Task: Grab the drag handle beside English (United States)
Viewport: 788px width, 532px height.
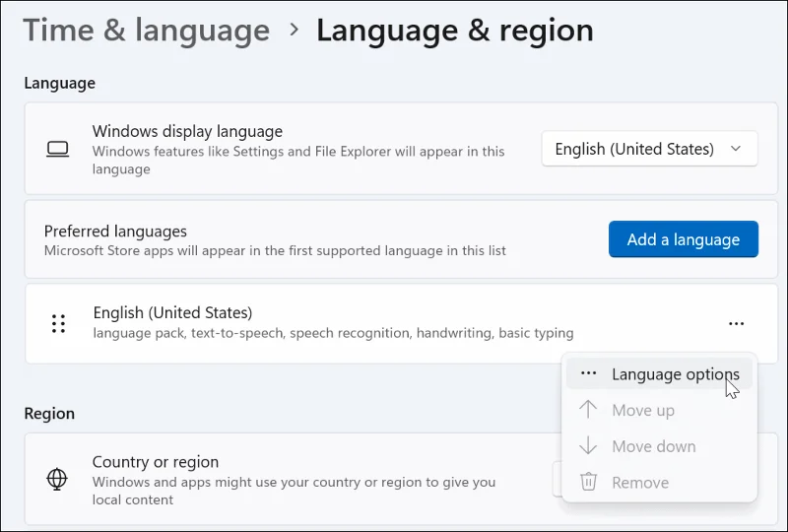Action: pos(58,324)
